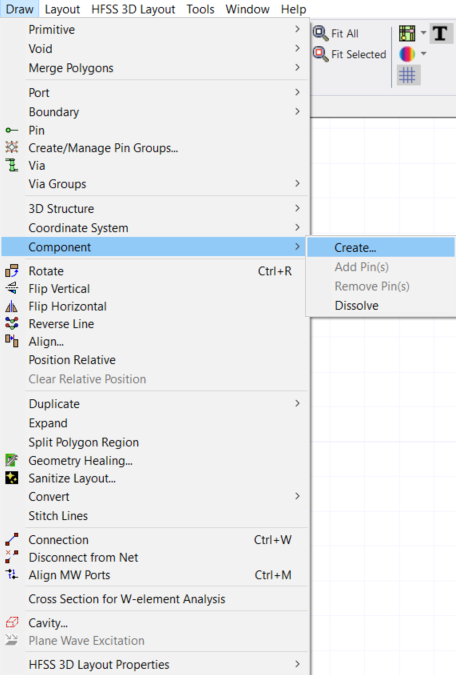Click the Fit All text label
Image resolution: width=456 pixels, height=675 pixels.
[344, 34]
